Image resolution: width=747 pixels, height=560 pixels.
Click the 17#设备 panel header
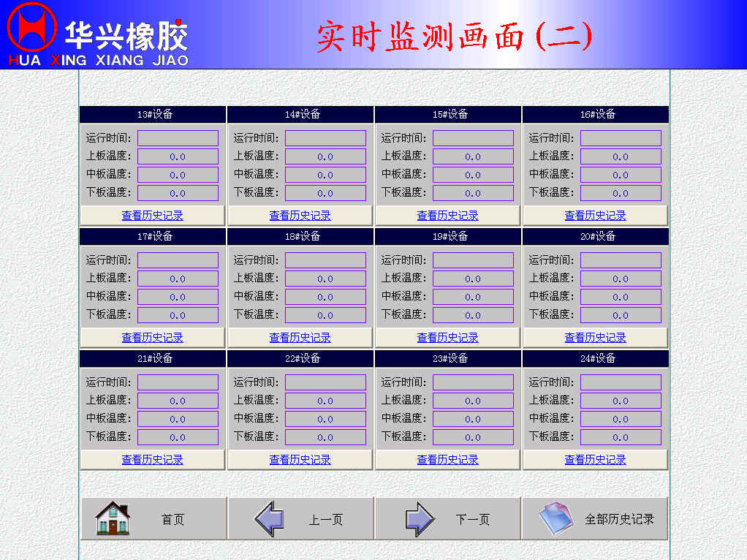(153, 236)
